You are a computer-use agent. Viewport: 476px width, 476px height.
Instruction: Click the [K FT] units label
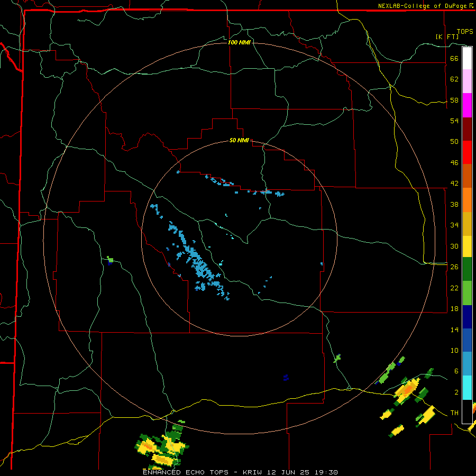pyautogui.click(x=447, y=36)
